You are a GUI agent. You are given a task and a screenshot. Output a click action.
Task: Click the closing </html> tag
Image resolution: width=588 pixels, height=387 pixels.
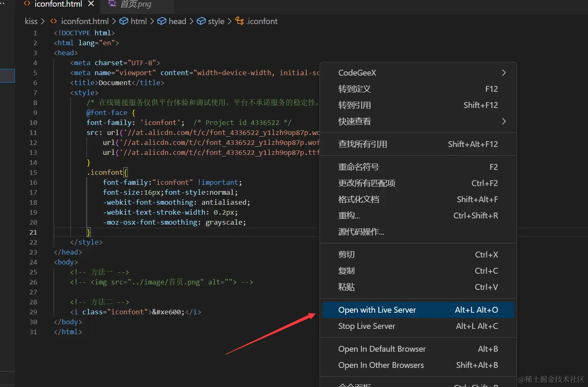(x=68, y=332)
